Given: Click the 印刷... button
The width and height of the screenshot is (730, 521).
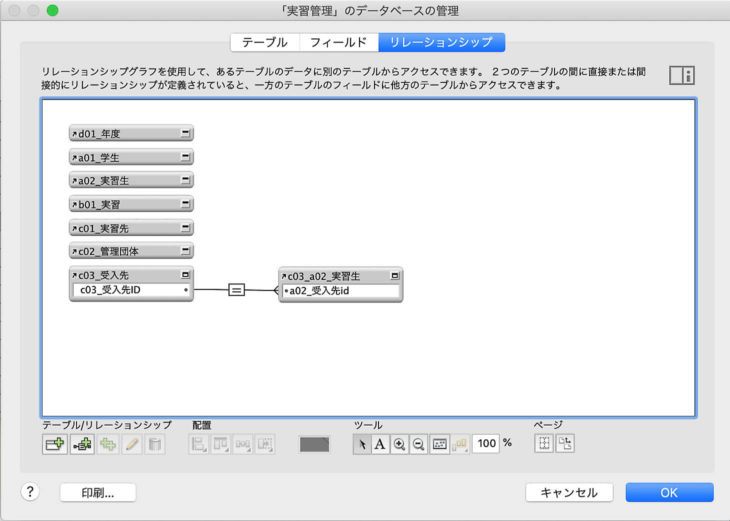Looking at the screenshot, I should [98, 493].
